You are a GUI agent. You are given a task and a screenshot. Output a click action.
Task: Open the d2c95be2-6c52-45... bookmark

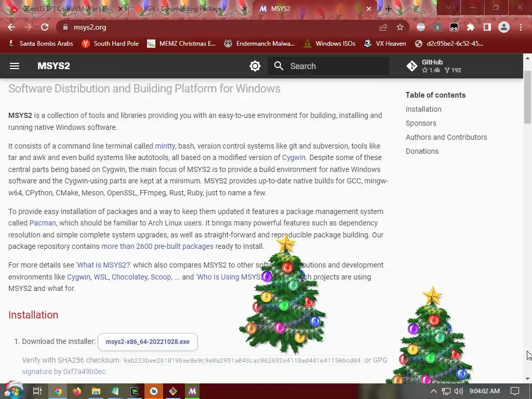449,44
